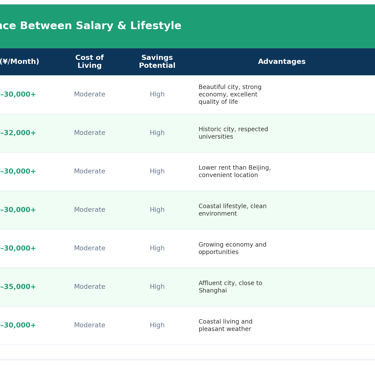Click the 'Between Salary & Lifestyle' title text
375x366 pixels.
[101, 26]
